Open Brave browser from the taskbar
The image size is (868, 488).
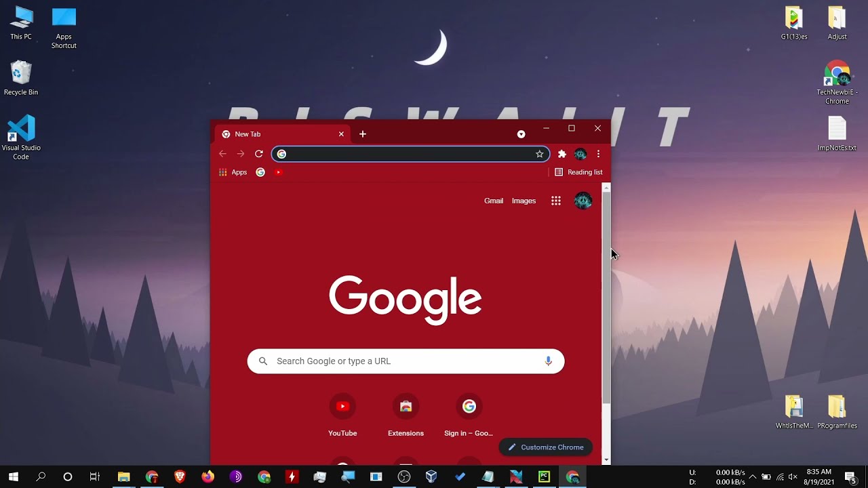pos(180,476)
